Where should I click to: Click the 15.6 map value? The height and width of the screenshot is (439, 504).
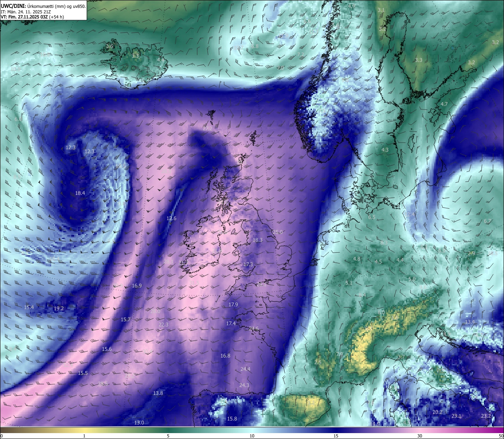[x=107, y=349]
